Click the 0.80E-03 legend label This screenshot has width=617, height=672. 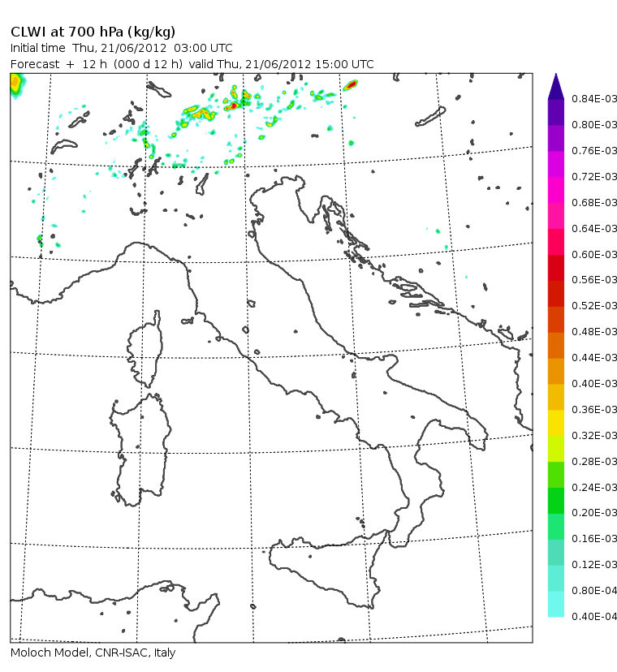(594, 125)
